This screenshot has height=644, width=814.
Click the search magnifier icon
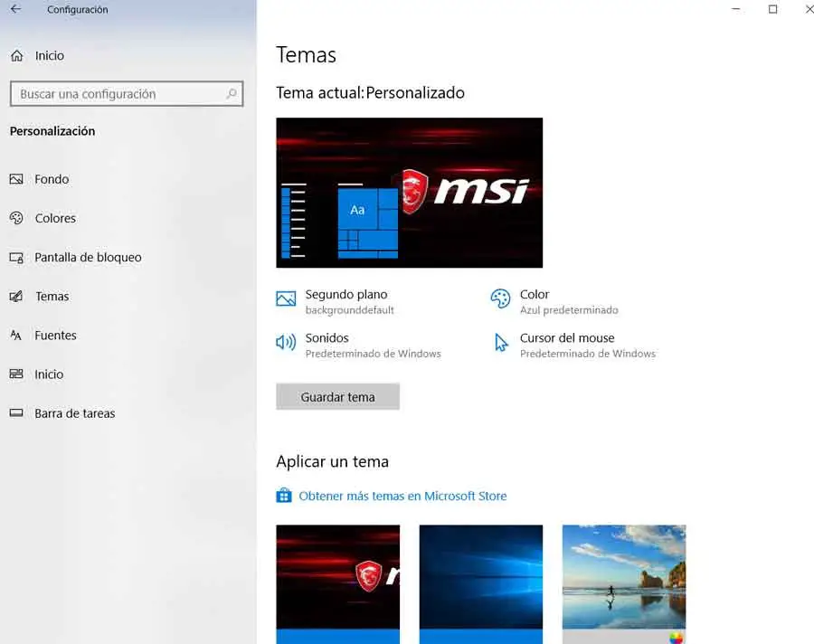232,93
